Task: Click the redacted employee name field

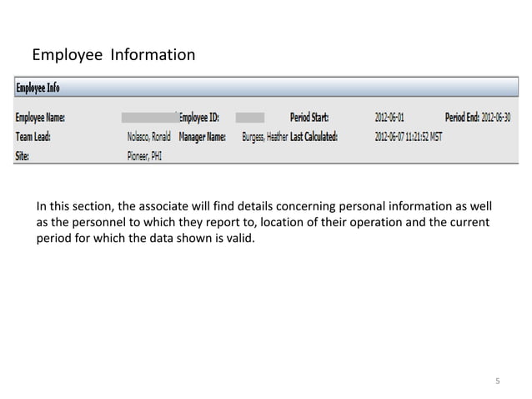Action: tap(150, 118)
